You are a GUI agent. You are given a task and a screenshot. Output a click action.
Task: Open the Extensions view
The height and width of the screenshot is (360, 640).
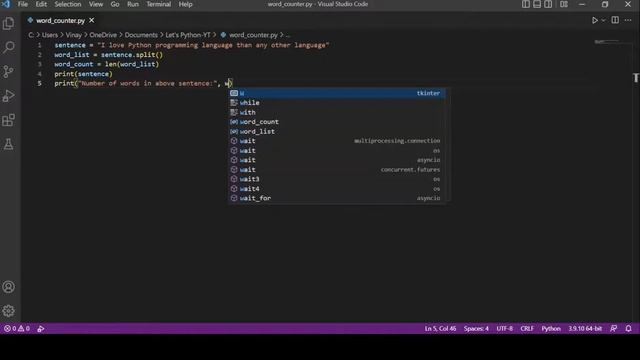(x=9, y=120)
